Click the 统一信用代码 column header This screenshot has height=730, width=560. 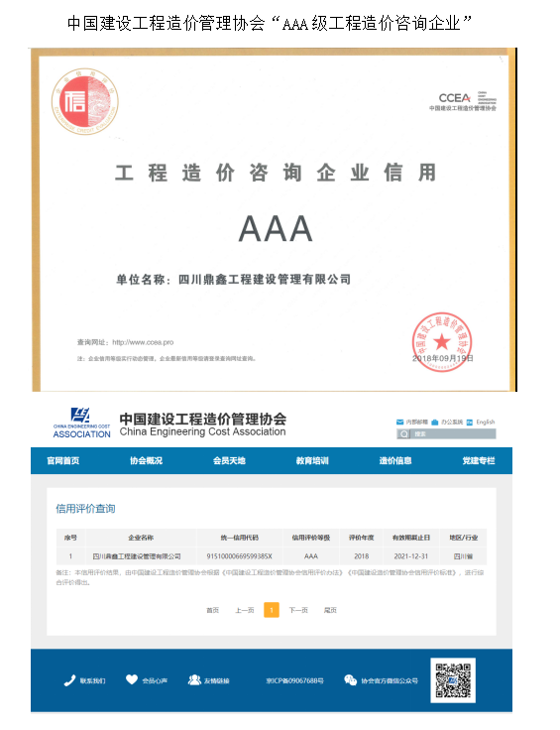240,538
